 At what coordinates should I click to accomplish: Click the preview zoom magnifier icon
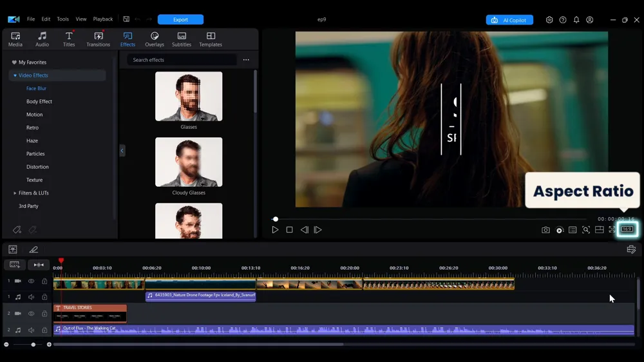[586, 230]
